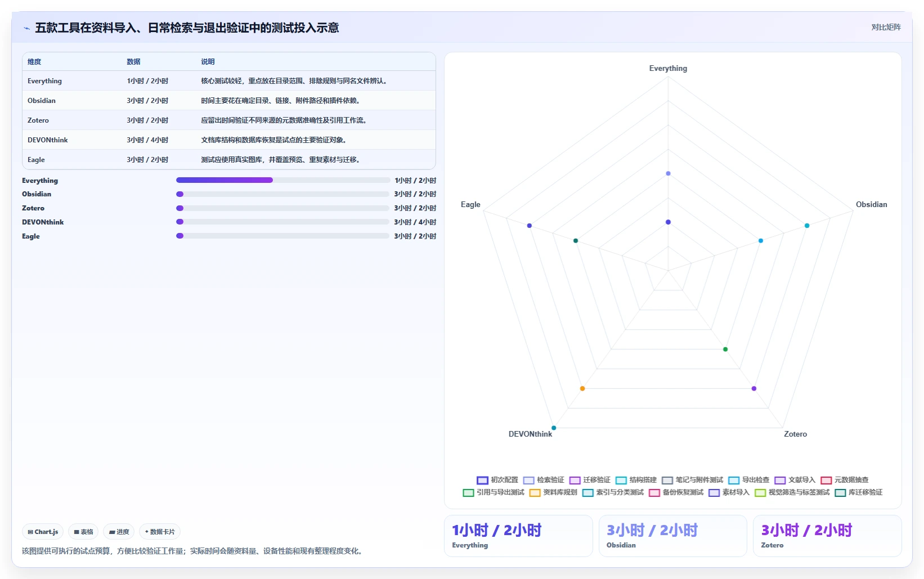The width and height of the screenshot is (924, 579).
Task: Hide 备份恢复测试 series via legend
Action: 676,492
